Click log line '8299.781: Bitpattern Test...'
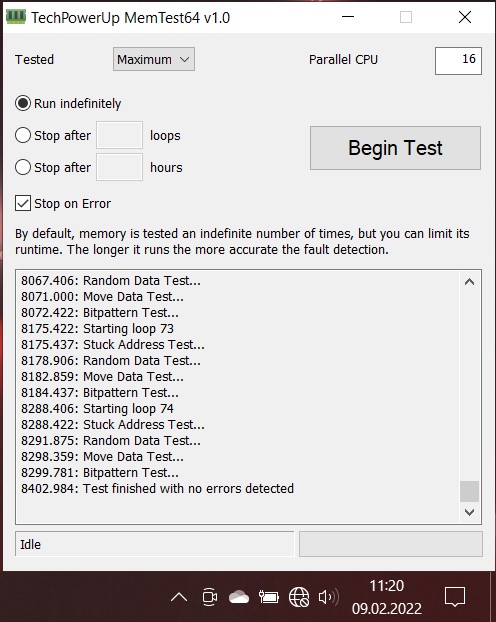Image resolution: width=496 pixels, height=622 pixels. (100, 472)
